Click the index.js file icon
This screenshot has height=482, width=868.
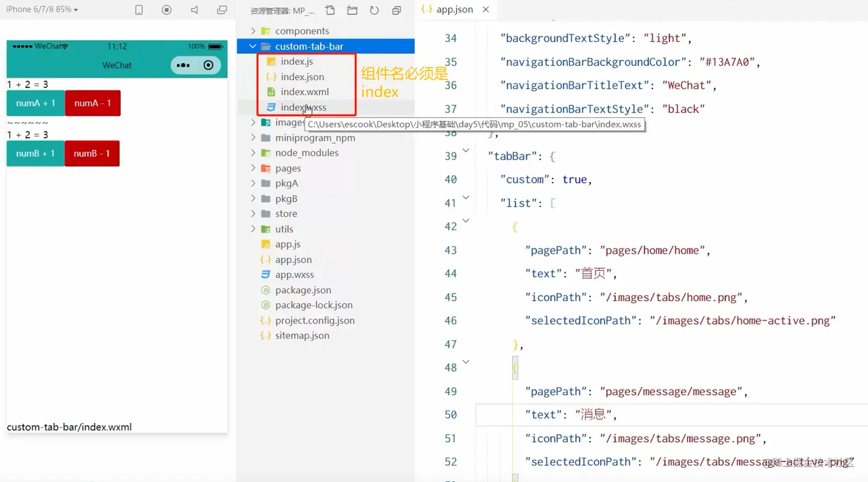point(271,61)
